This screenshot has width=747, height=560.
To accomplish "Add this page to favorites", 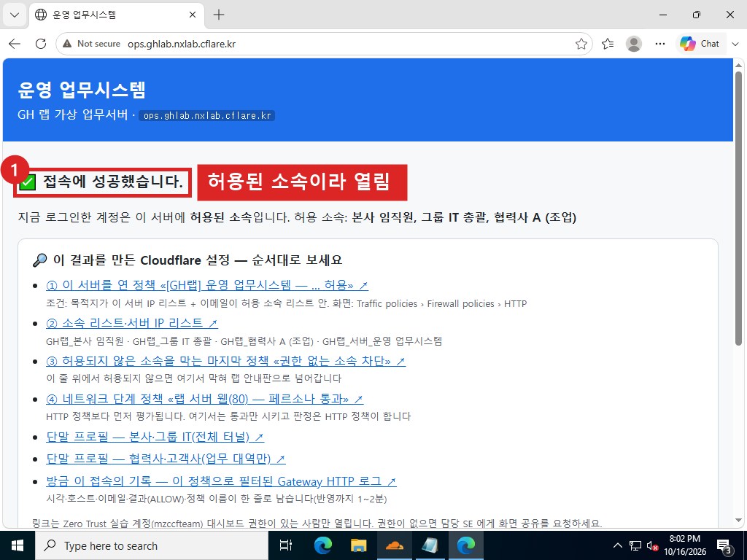I will (x=581, y=44).
